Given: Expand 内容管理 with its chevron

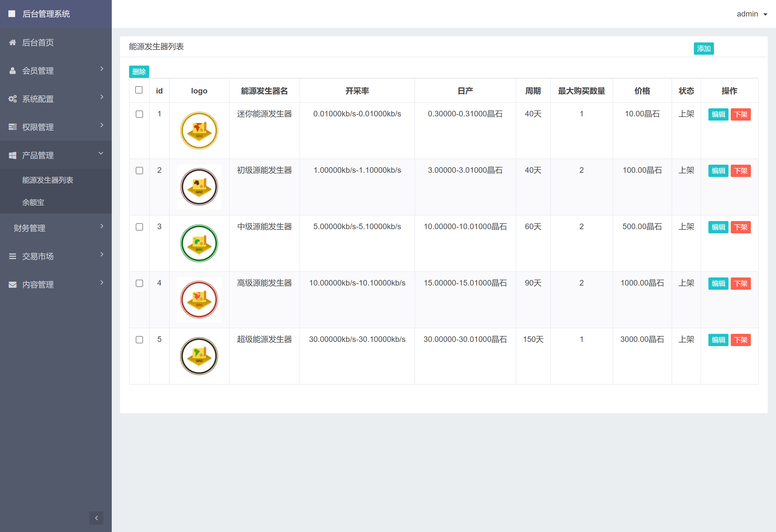Looking at the screenshot, I should point(101,282).
